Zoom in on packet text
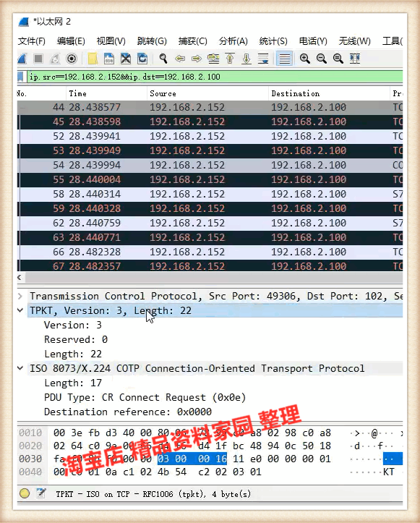Viewport: 420px width, 523px height. (304, 59)
